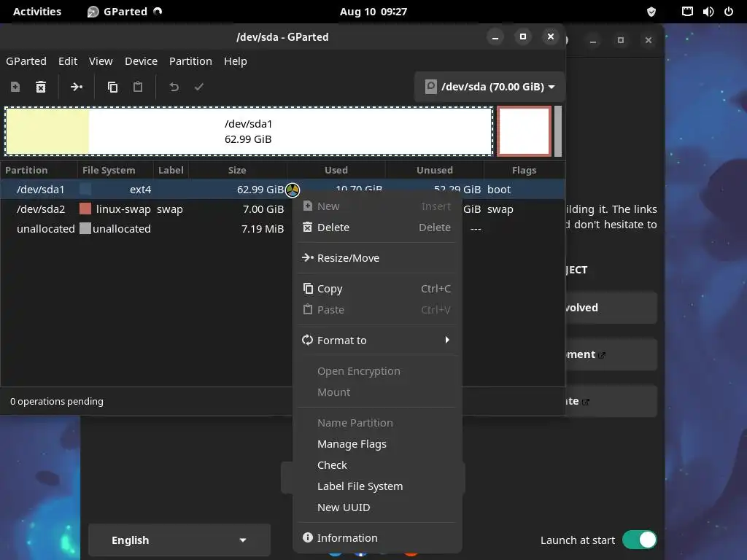Click the Format to circular arrows icon
Screen dimensions: 747x560
click(x=308, y=340)
